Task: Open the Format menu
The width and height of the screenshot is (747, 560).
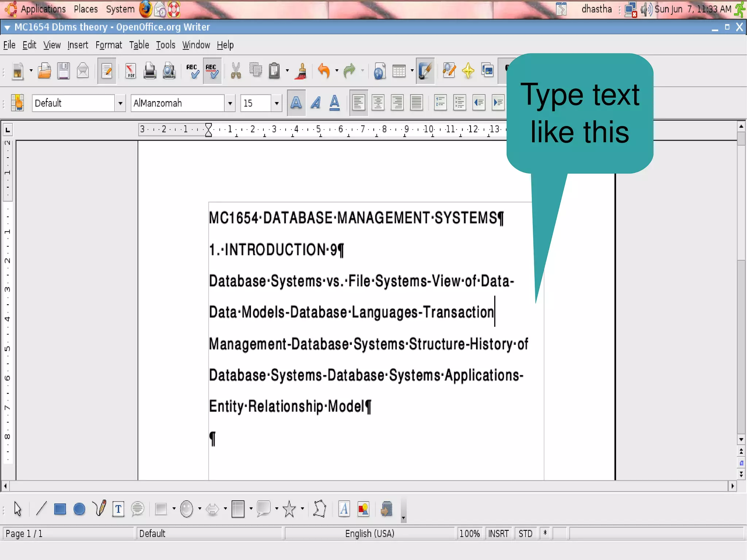Action: (109, 45)
